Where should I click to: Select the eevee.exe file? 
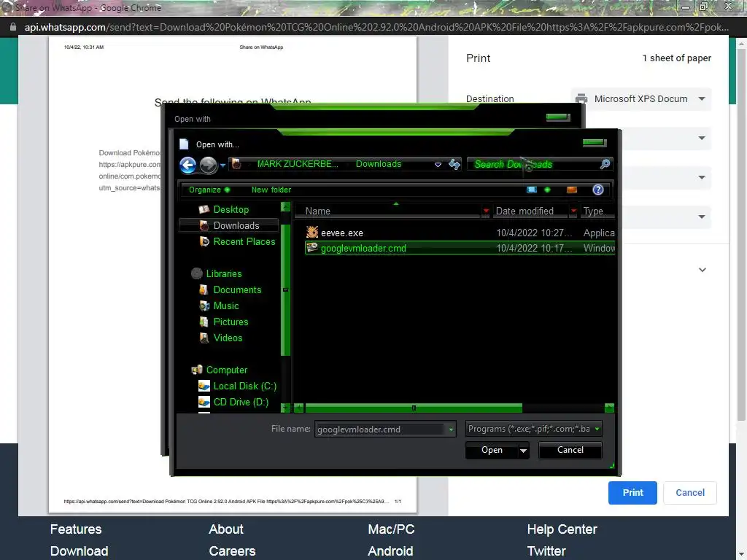460,233
